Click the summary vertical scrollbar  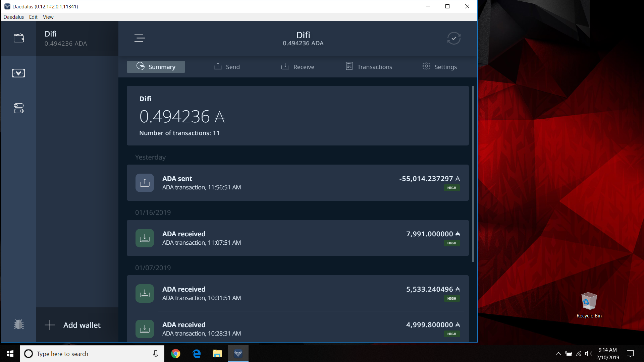473,174
